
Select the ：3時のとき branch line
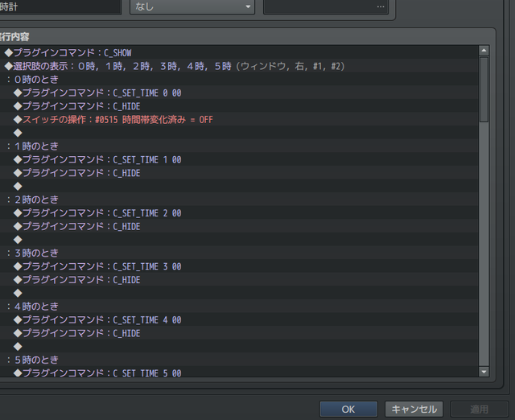coord(239,253)
